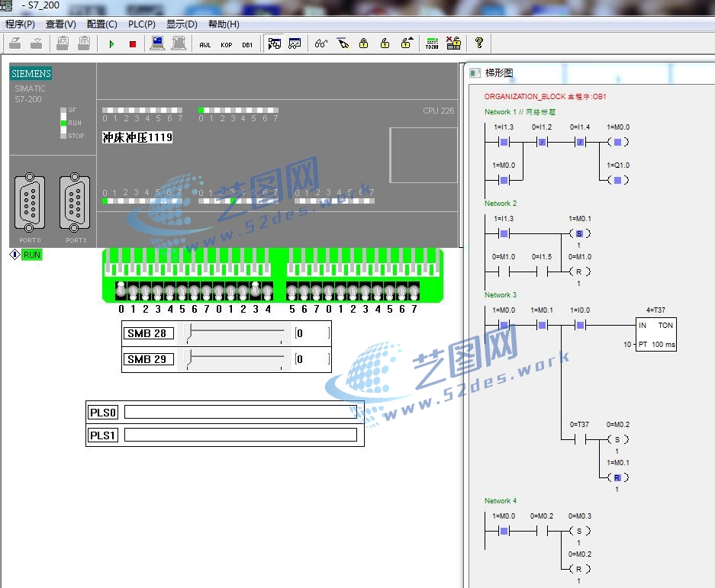Click the CPU 226 model label
715x588 pixels.
[x=438, y=111]
